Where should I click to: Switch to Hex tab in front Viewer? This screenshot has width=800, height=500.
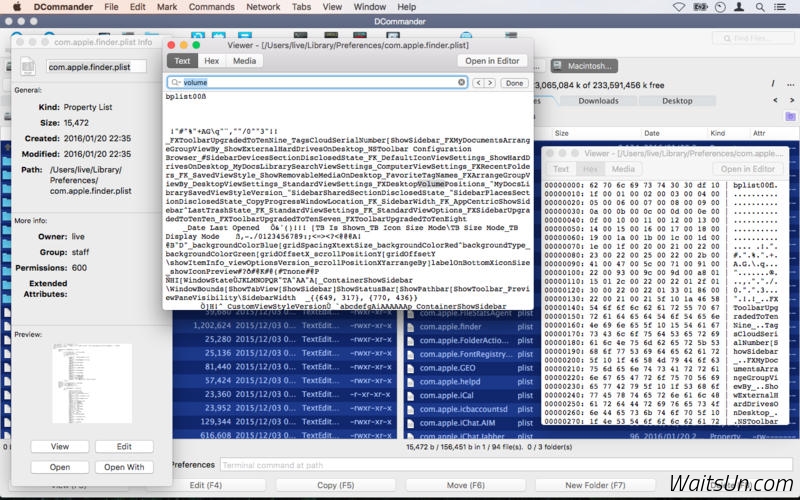click(212, 61)
